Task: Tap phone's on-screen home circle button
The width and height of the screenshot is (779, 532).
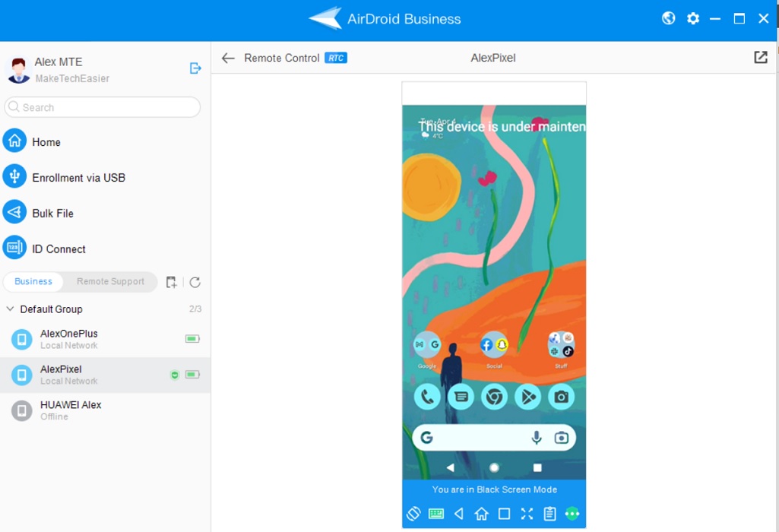Action: tap(494, 467)
